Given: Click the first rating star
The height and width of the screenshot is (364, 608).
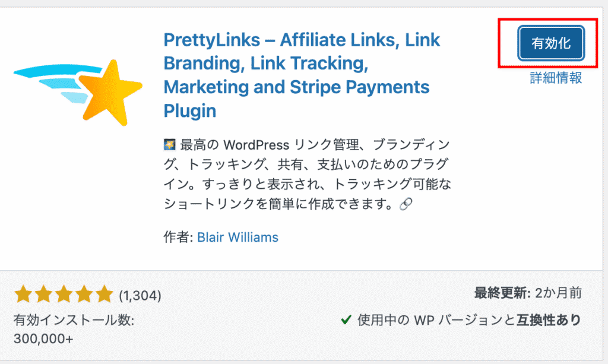Looking at the screenshot, I should coord(23,294).
